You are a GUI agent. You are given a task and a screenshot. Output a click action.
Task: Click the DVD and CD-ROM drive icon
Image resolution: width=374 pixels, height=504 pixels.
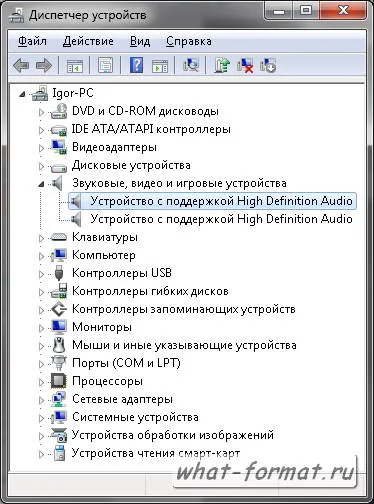pyautogui.click(x=59, y=111)
